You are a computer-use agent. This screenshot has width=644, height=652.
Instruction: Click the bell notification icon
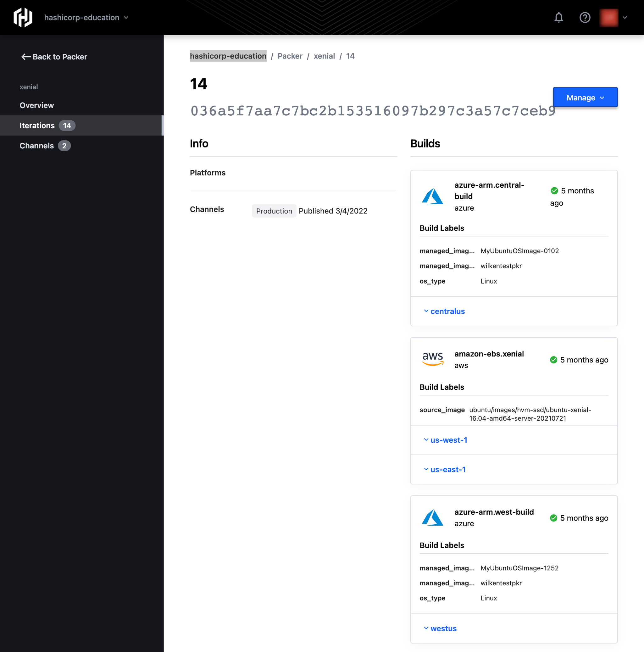pyautogui.click(x=559, y=18)
